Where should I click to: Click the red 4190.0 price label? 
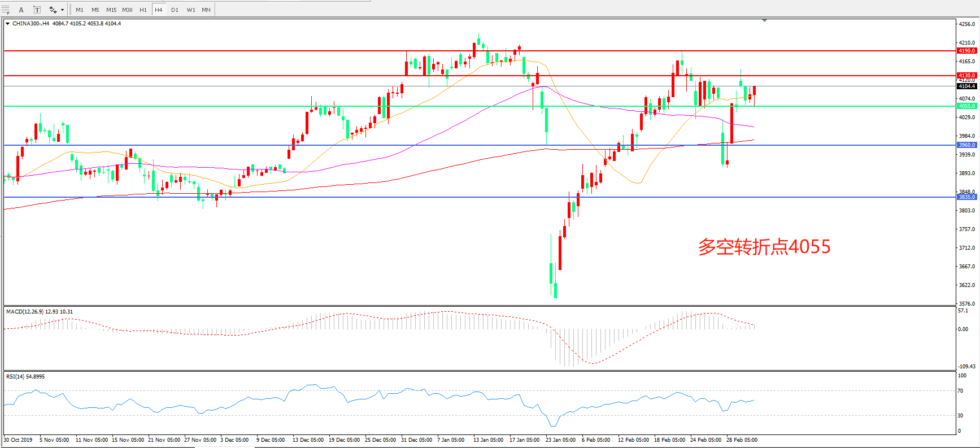[966, 51]
